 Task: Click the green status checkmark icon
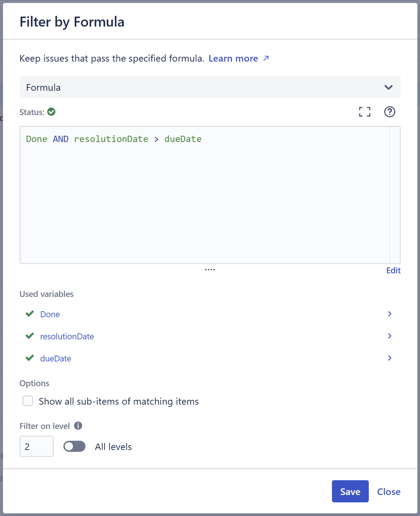[51, 112]
